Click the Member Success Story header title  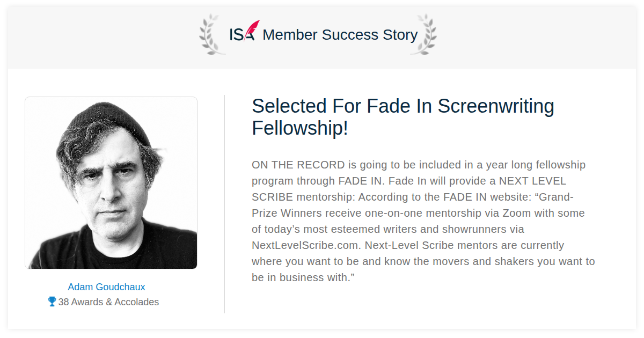340,35
